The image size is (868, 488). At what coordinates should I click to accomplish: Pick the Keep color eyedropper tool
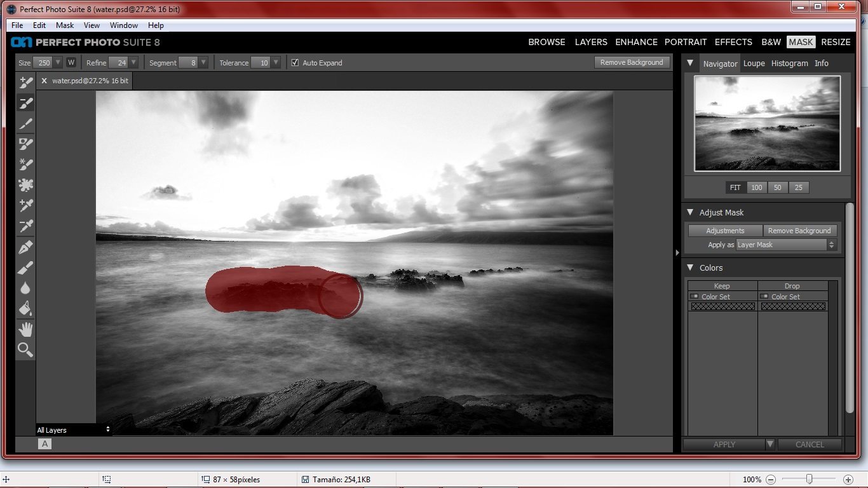click(x=25, y=205)
